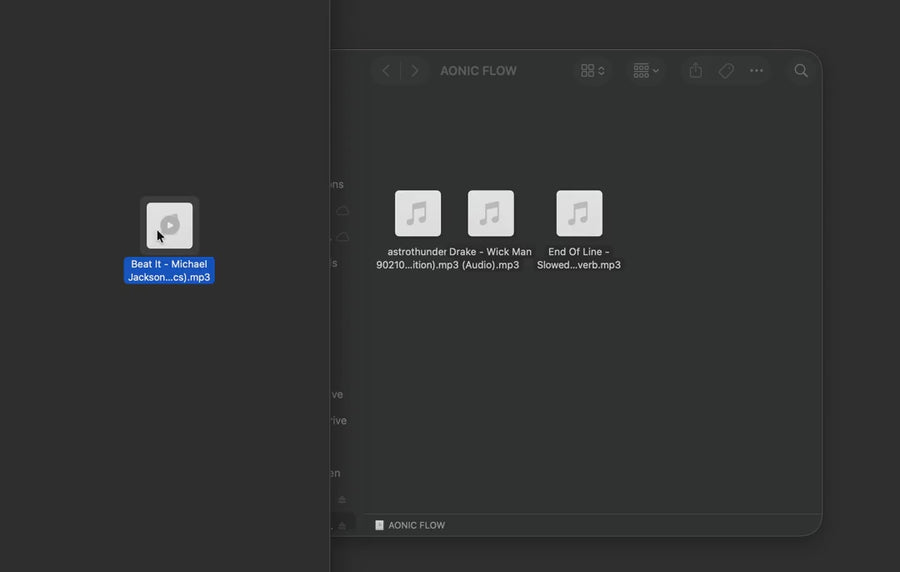Click the path bar volume icon beside AONIC FLOW

(x=379, y=525)
